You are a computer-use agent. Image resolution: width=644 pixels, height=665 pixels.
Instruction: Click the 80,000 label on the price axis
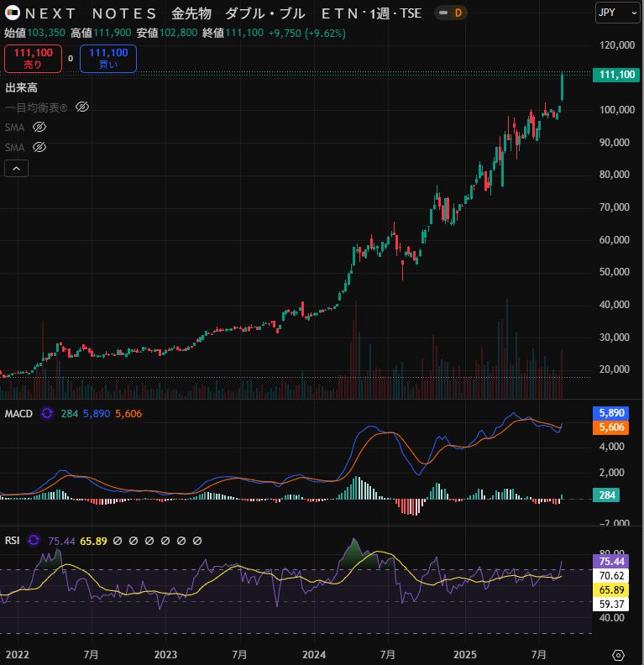pos(614,175)
